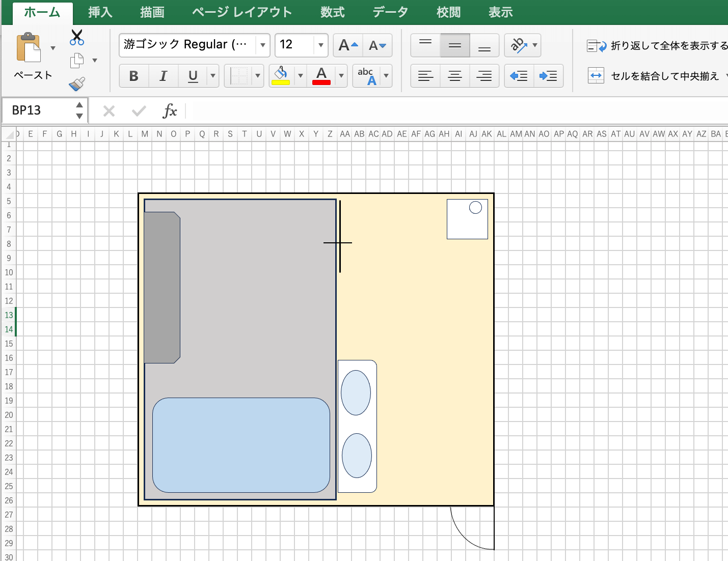Open the データ tab

tap(390, 12)
